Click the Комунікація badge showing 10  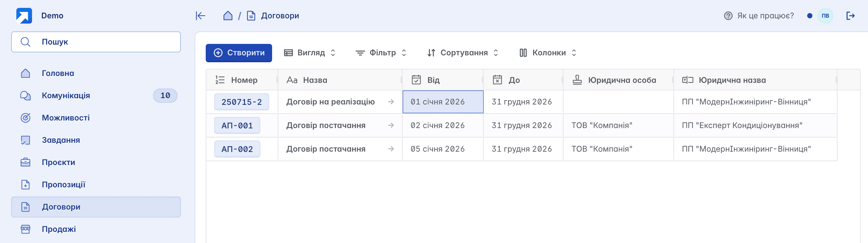point(165,96)
